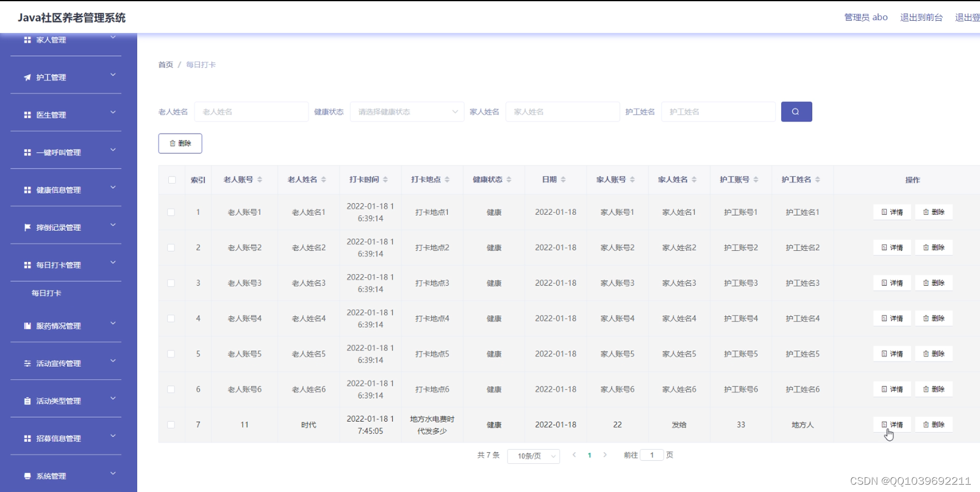Click the grid icon beside 健康信息管理
Screen dimensions: 980x492
(x=27, y=190)
